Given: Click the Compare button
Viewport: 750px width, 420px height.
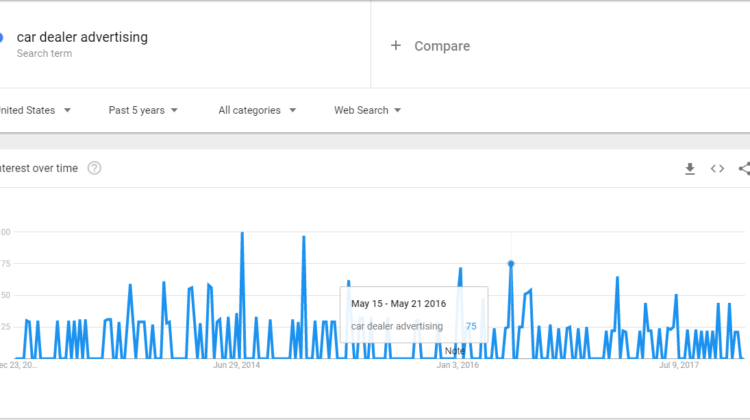Looking at the screenshot, I should coord(441,46).
